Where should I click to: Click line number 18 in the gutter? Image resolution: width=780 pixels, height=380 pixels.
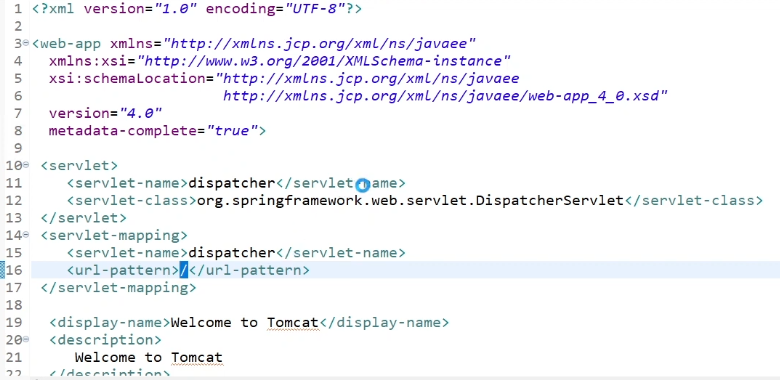tap(15, 305)
